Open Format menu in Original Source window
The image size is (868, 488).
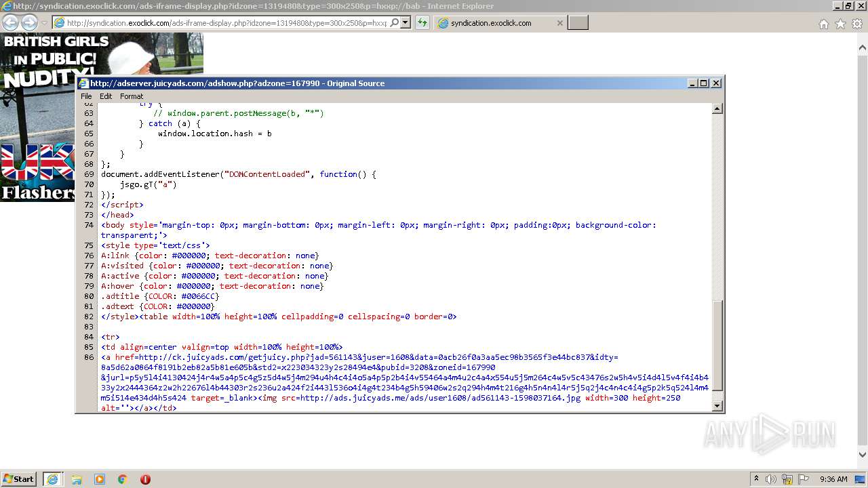132,96
